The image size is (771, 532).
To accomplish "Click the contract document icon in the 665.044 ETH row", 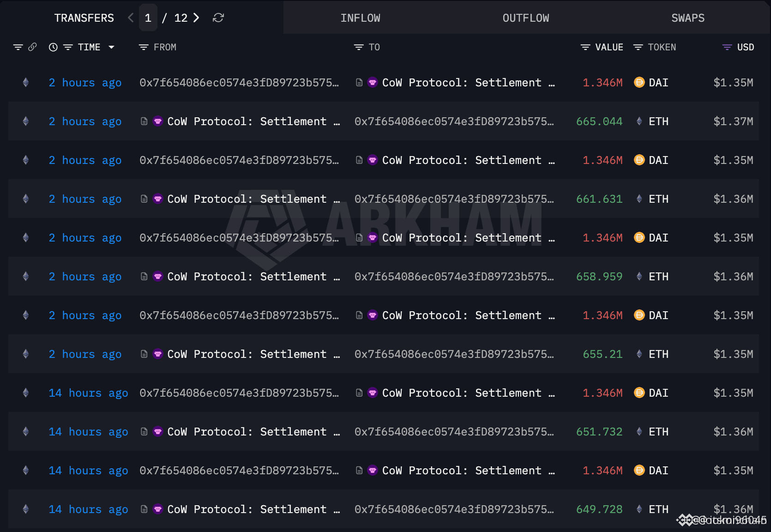I will [x=144, y=121].
